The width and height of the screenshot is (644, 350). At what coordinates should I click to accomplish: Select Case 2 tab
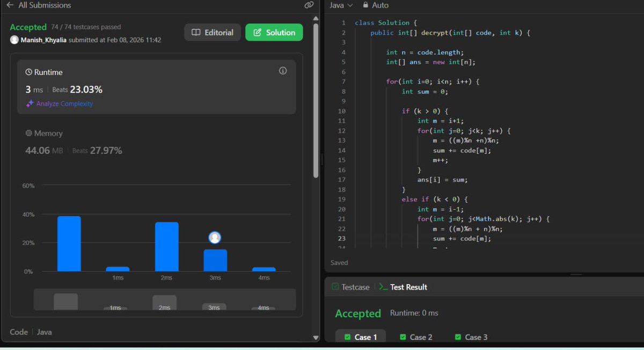[416, 337]
